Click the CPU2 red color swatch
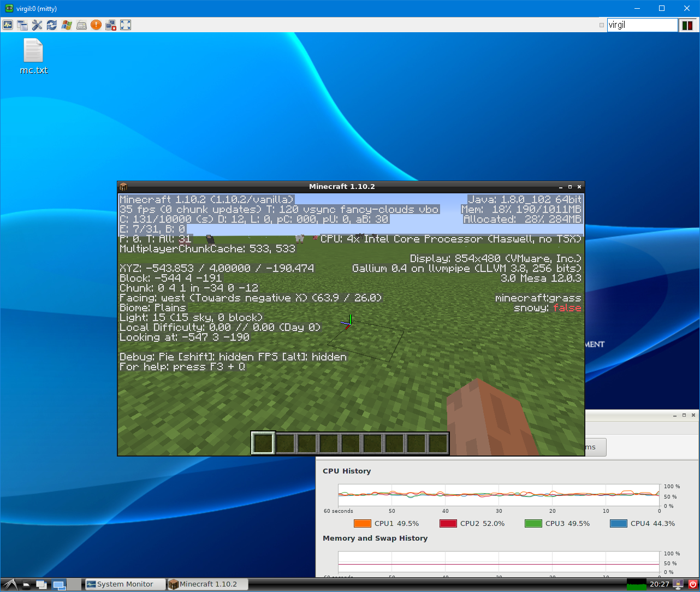This screenshot has height=592, width=700. tap(448, 523)
